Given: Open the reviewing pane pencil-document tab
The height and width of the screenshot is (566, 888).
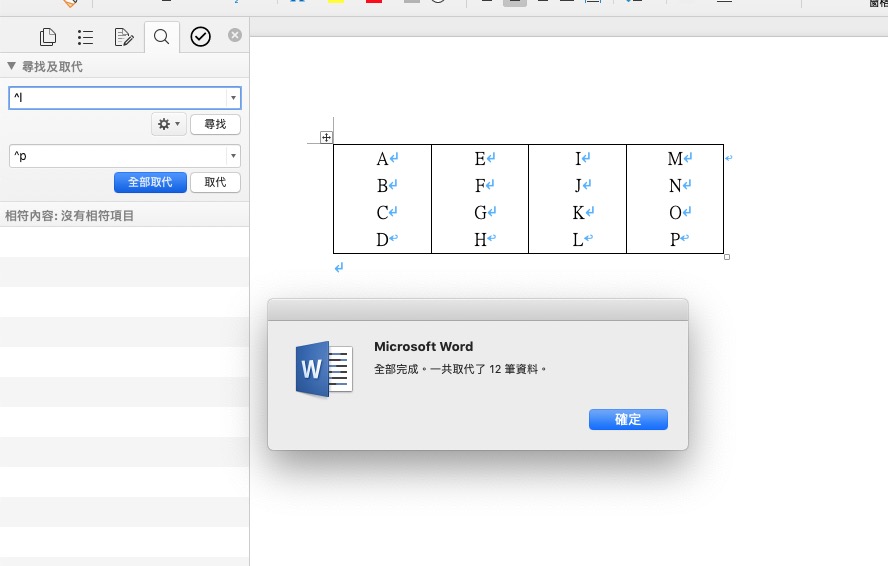Looking at the screenshot, I should [123, 38].
